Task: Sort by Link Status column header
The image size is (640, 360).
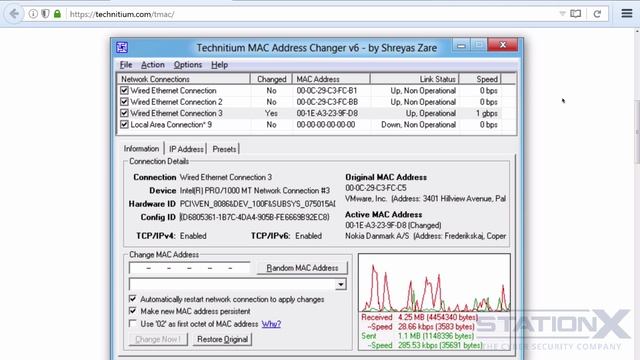Action: tap(415, 79)
